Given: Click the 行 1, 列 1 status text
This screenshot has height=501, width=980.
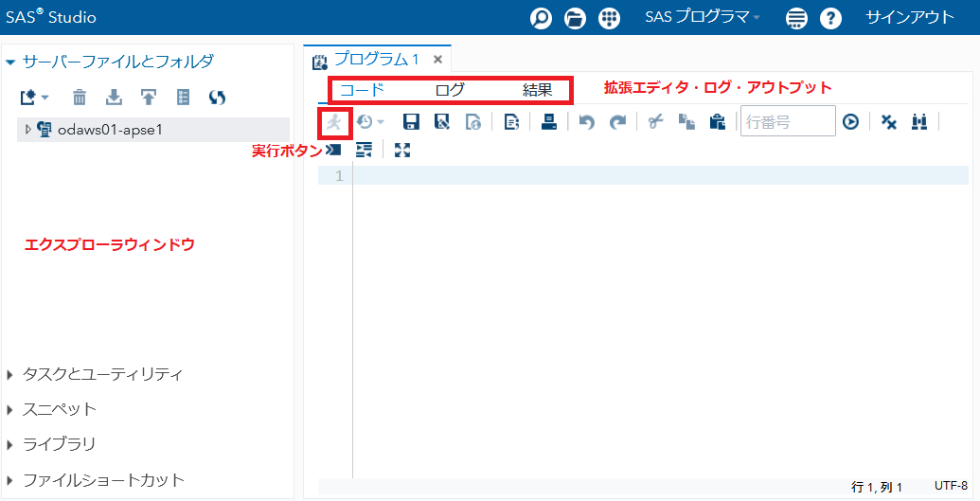Looking at the screenshot, I should tap(877, 487).
